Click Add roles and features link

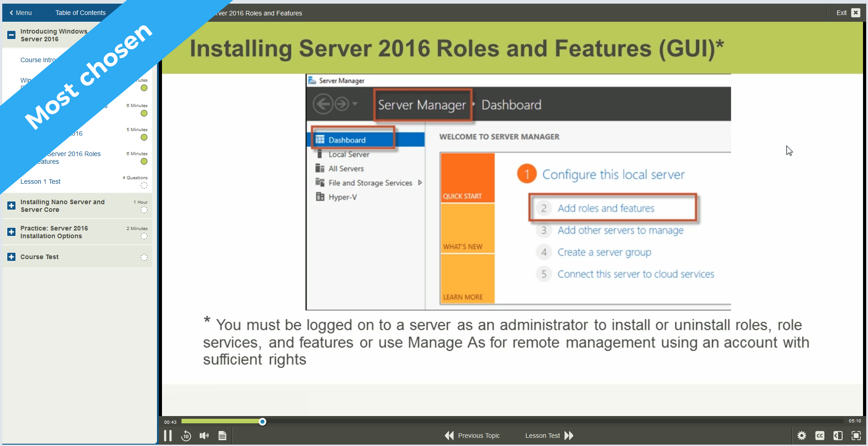coord(606,208)
